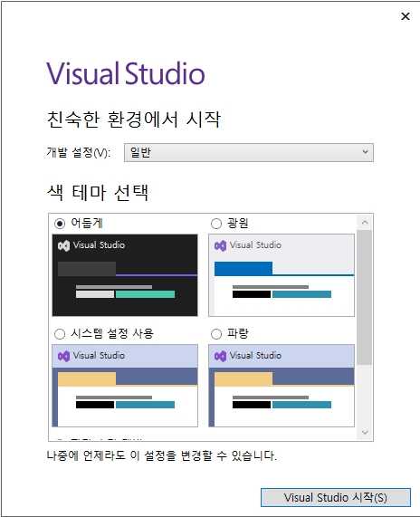420x517 pixels.
Task: Click the Visual Studio logo icon in blue preview
Action: pos(220,356)
